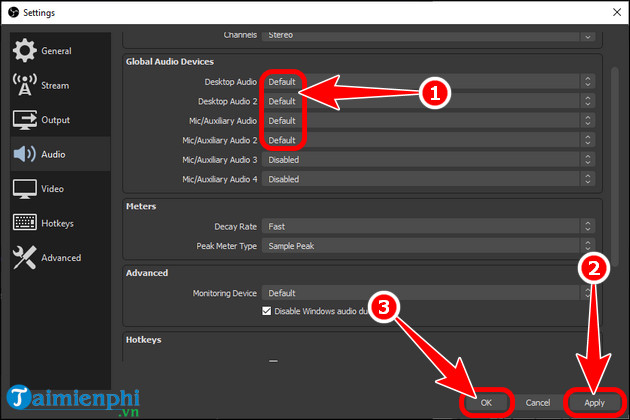Select the Audio settings tab
The height and width of the screenshot is (420, 630).
tap(60, 154)
